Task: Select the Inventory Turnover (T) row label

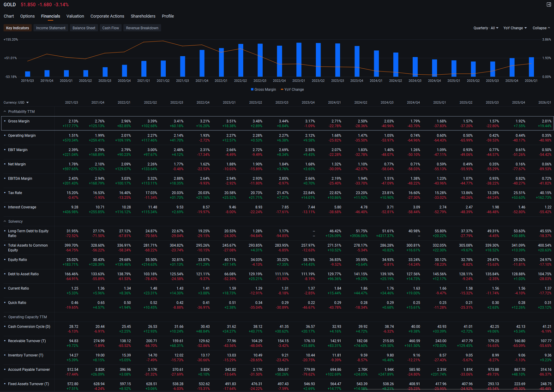Action: pos(26,355)
